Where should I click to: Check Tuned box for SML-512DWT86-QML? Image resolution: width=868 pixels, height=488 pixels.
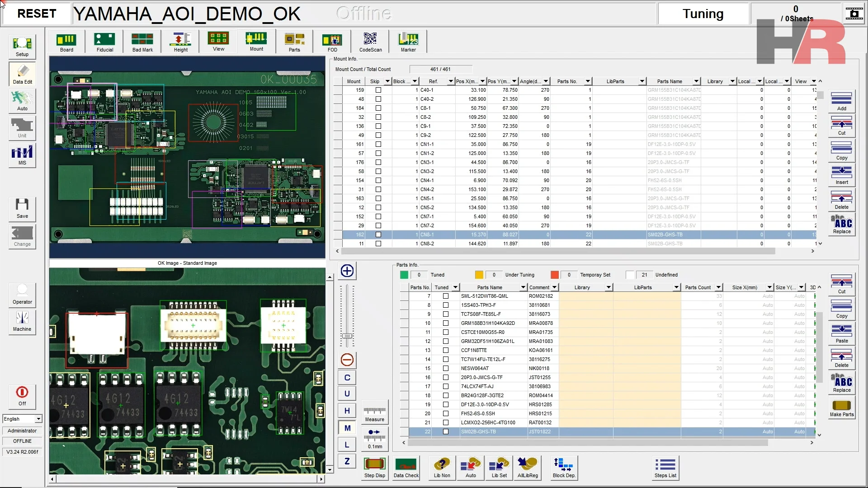coord(446,296)
